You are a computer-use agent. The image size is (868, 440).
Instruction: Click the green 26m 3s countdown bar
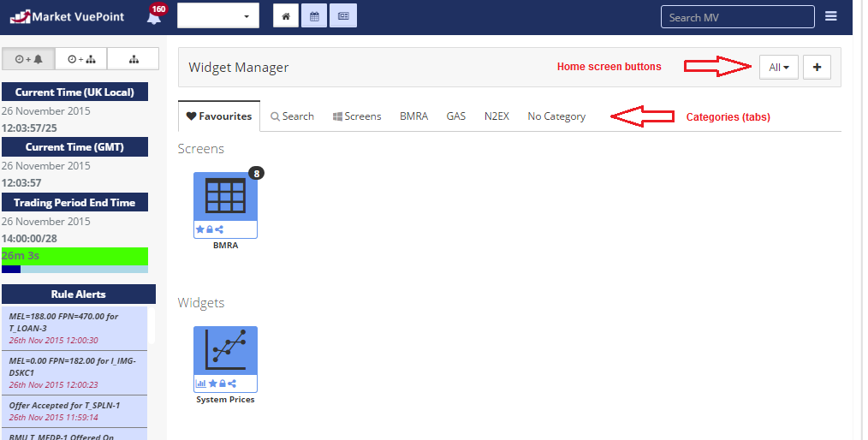(74, 256)
